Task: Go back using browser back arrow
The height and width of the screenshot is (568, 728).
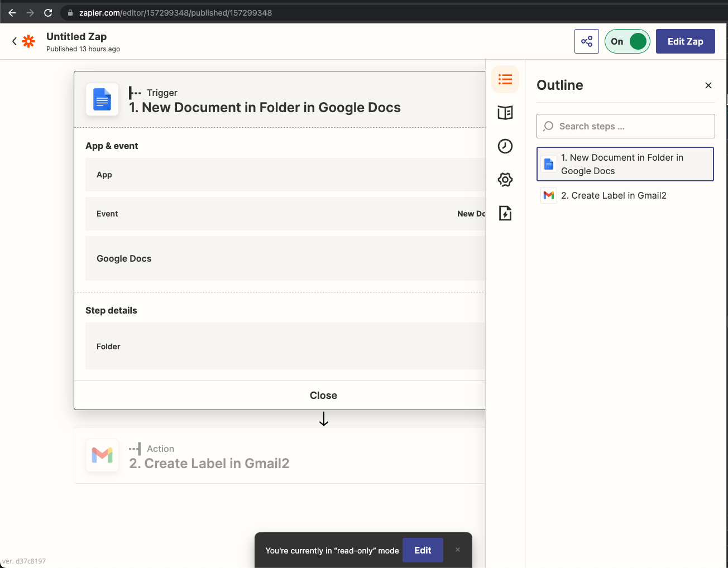Action: coord(12,12)
